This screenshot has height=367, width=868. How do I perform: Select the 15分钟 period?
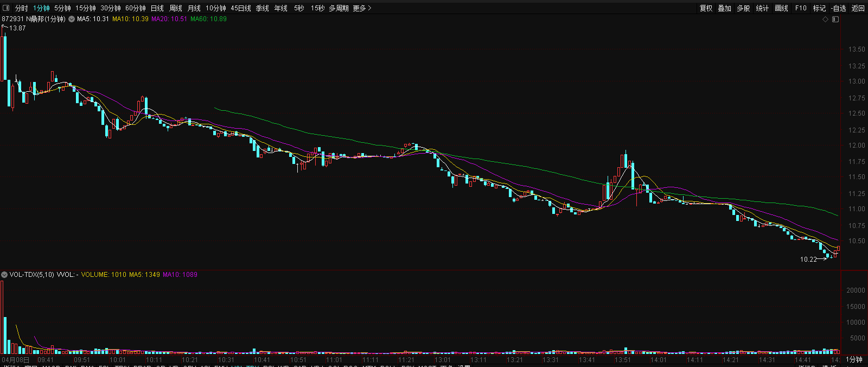pyautogui.click(x=85, y=8)
